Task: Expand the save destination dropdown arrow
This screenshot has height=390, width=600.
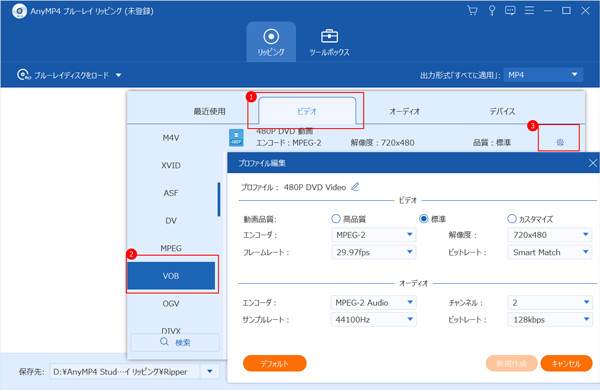Action: (210, 372)
